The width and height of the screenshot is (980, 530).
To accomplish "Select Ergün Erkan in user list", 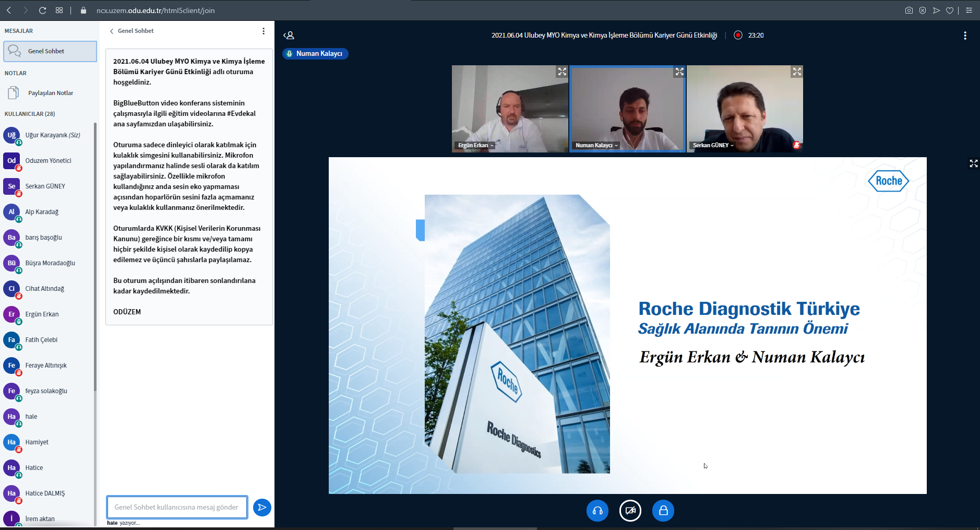I will coord(48,314).
